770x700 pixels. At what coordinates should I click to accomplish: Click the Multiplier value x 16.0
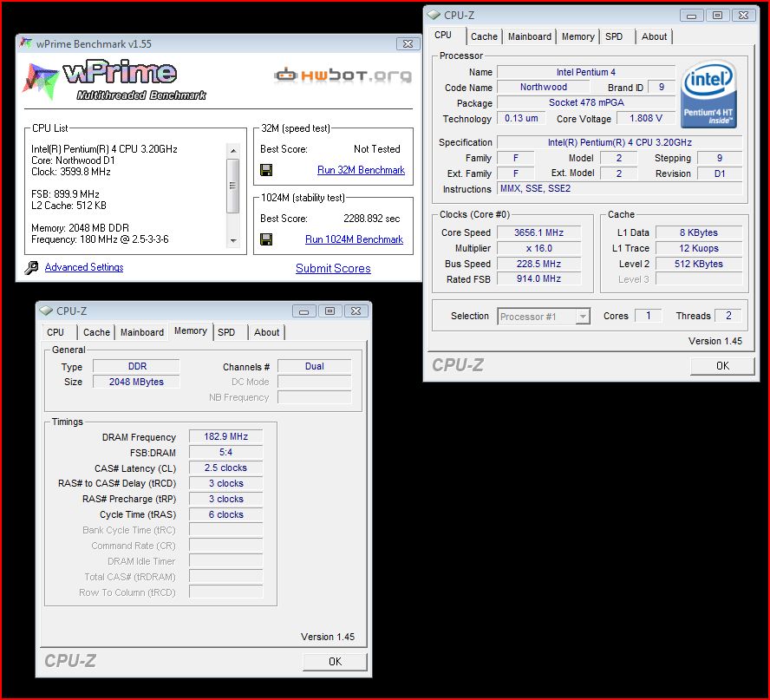coord(538,249)
